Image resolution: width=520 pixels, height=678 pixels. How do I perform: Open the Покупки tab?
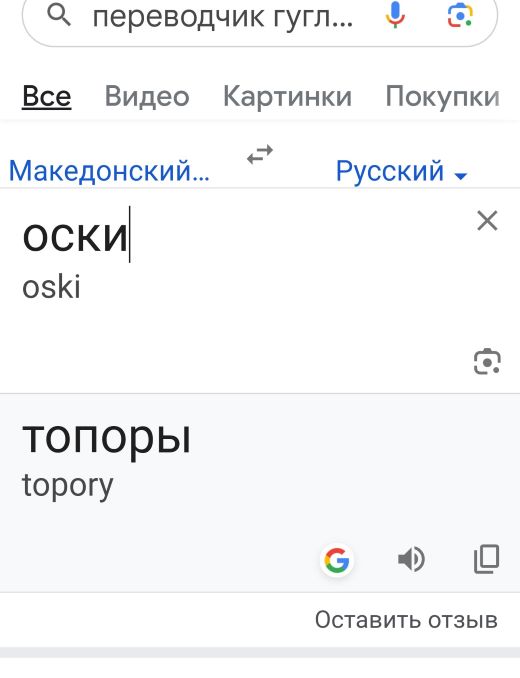tap(442, 96)
